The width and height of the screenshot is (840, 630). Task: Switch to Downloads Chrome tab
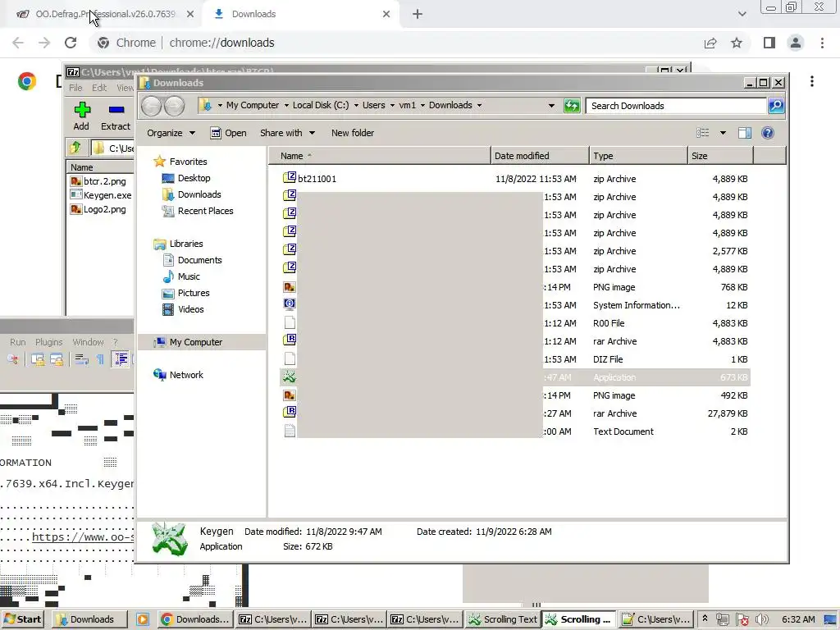[x=302, y=14]
